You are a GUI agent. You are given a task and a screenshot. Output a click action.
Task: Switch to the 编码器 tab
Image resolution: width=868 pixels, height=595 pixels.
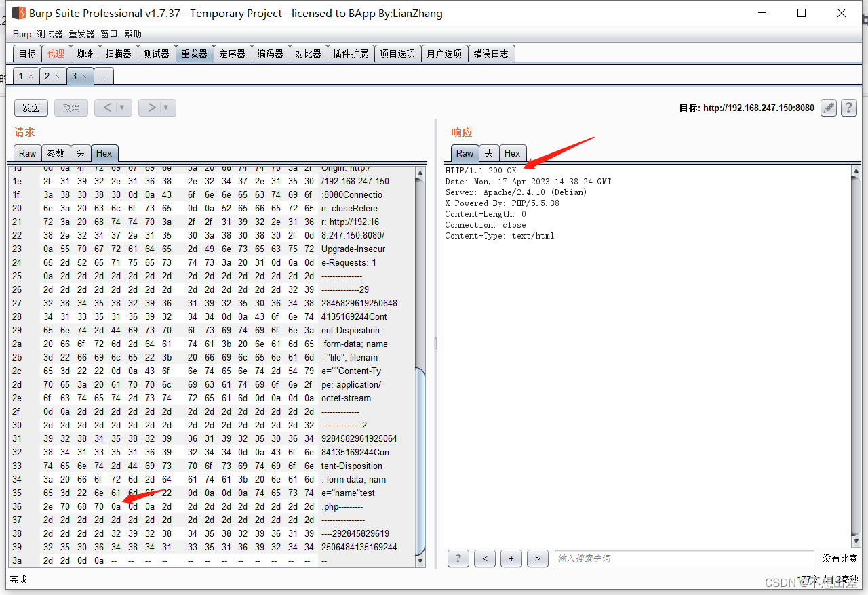271,53
